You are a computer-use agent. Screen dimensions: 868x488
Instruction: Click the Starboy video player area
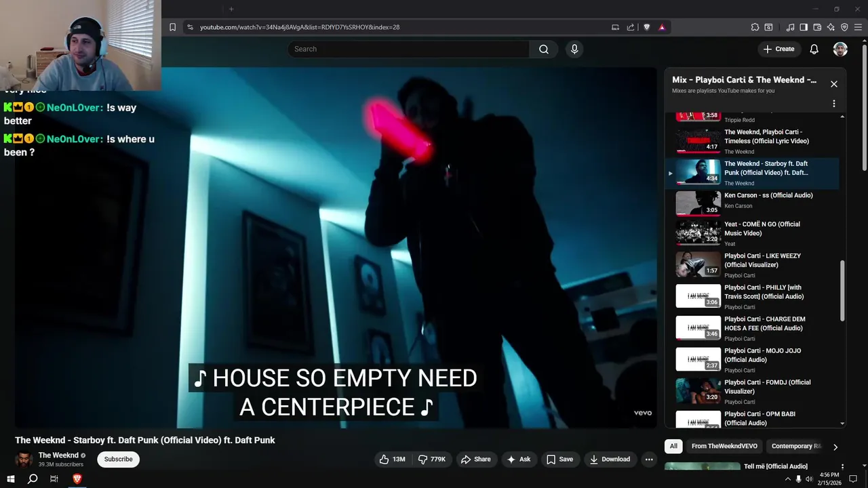tap(336, 247)
